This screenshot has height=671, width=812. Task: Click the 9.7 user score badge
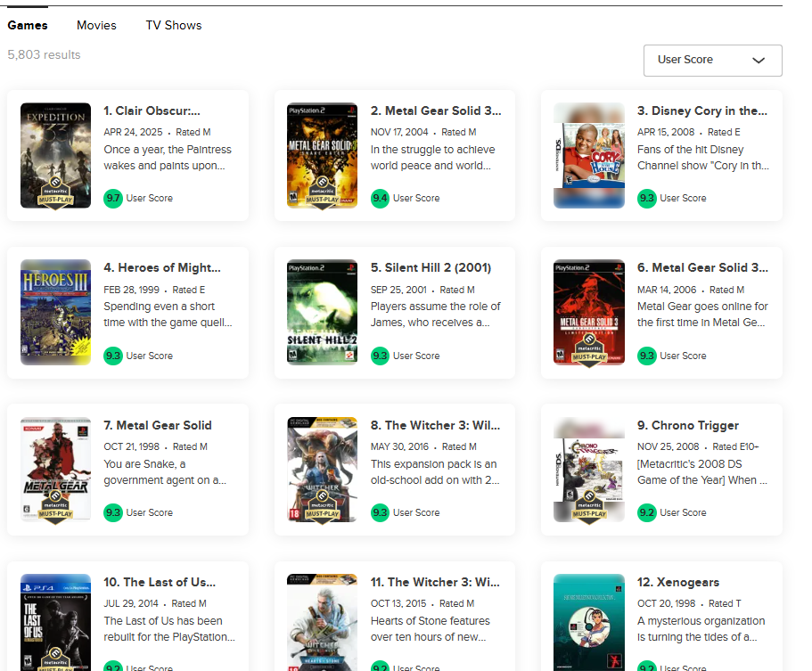(x=113, y=199)
